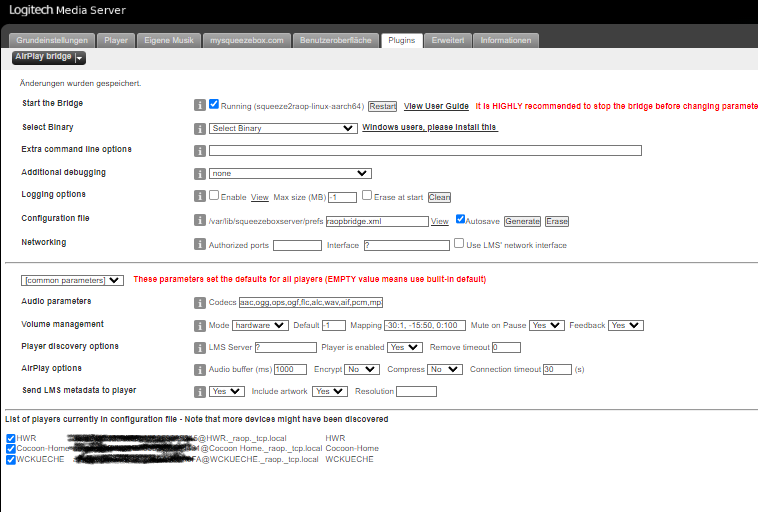Click info icon for Volume management

200,326
